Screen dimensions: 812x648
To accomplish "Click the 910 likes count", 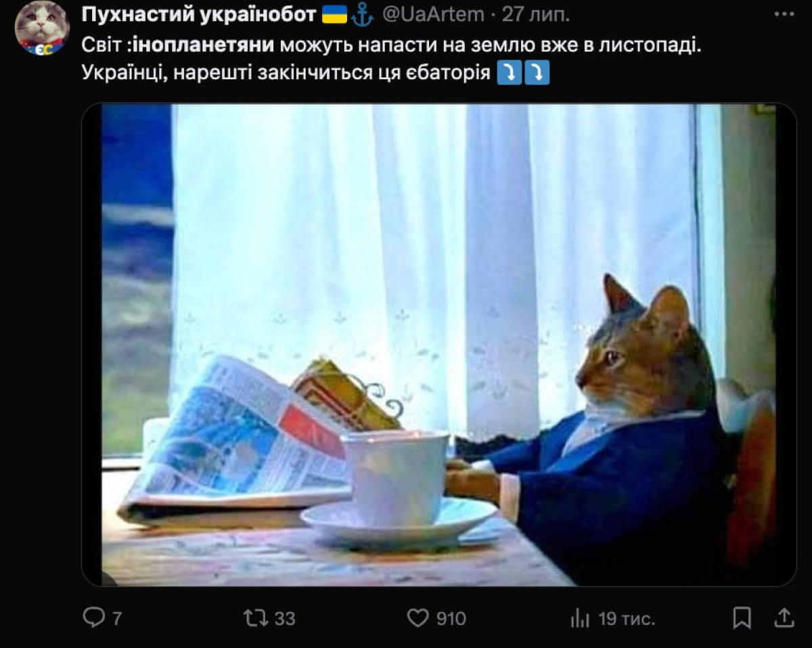I will [451, 618].
